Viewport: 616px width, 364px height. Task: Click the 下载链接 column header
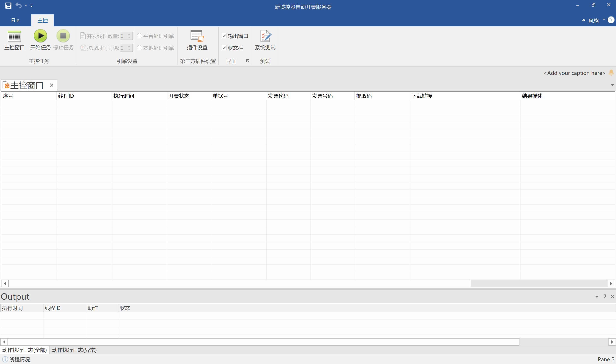[465, 96]
